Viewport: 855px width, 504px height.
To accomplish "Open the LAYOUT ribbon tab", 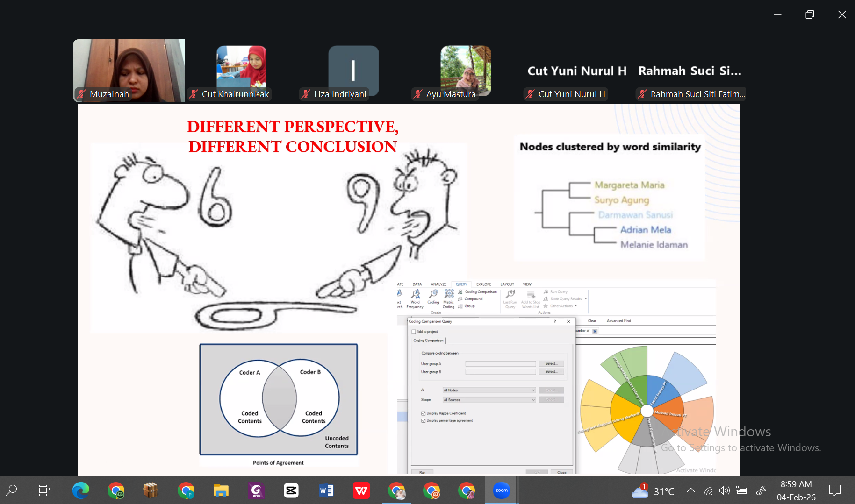I will click(507, 284).
